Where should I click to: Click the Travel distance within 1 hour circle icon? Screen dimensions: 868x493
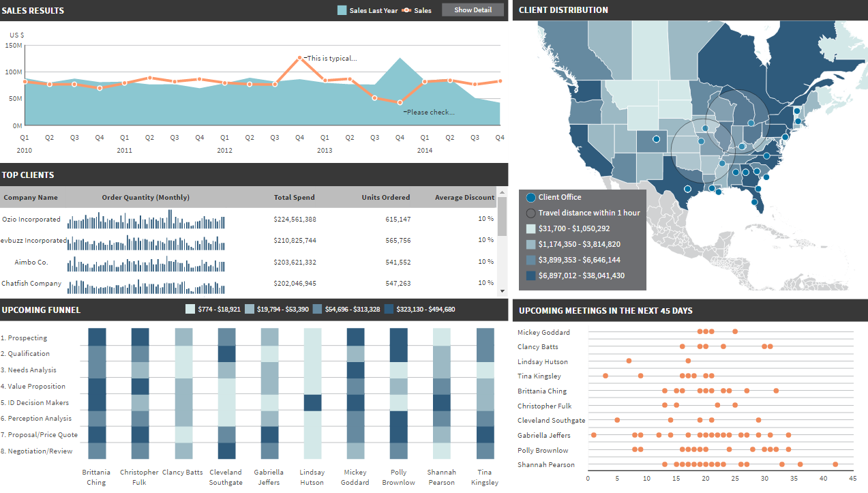(x=531, y=213)
